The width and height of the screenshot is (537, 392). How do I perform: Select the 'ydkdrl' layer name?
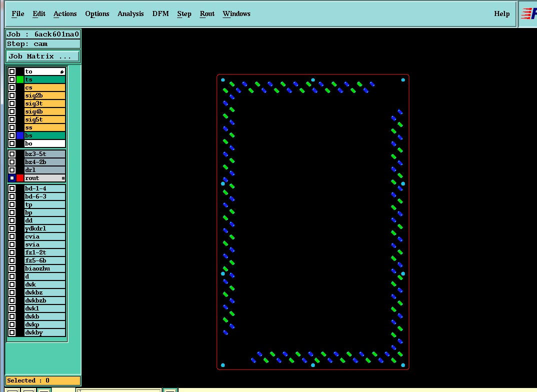[45, 228]
